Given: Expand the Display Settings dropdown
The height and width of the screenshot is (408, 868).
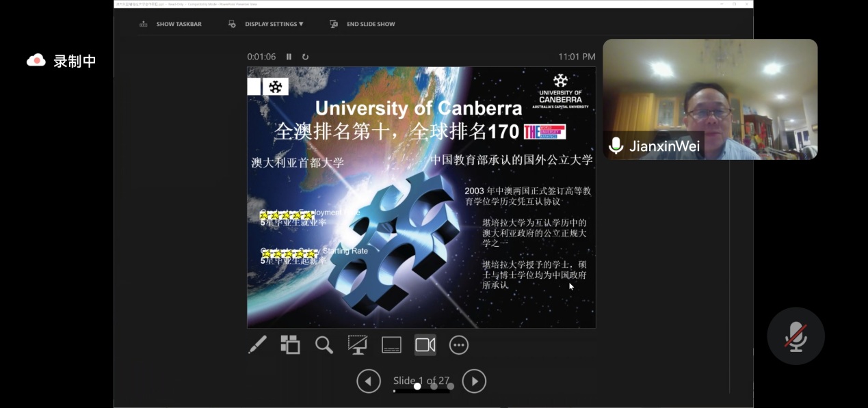Looking at the screenshot, I should (x=273, y=24).
